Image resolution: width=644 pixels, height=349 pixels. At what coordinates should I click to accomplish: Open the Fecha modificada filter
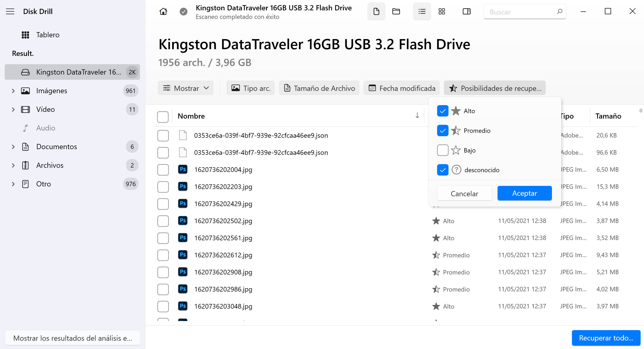coord(402,88)
